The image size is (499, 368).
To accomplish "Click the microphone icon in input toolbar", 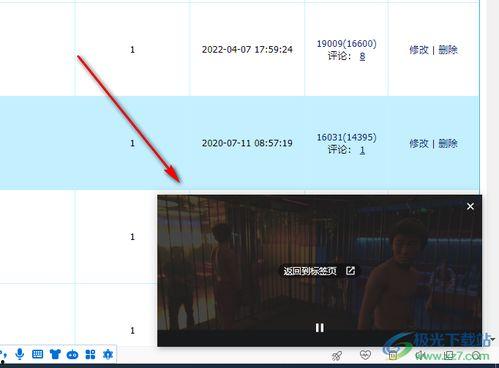I will (20, 354).
